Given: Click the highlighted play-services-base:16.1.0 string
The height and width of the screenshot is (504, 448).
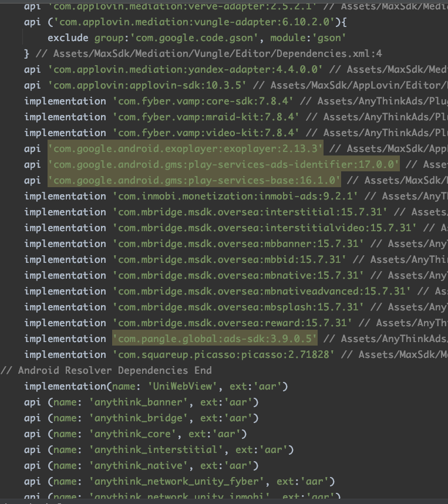Looking at the screenshot, I should 194,180.
